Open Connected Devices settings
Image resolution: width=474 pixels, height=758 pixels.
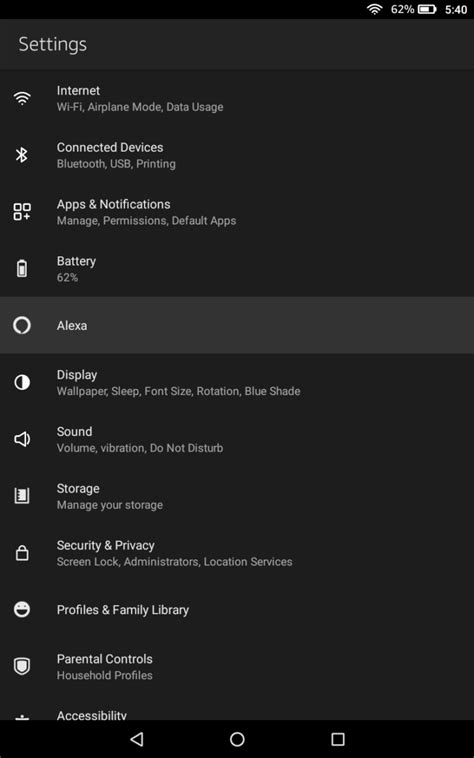[237, 155]
